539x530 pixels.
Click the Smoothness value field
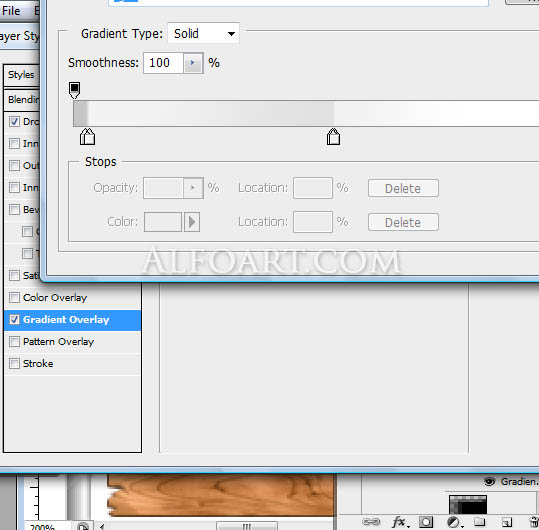click(163, 63)
